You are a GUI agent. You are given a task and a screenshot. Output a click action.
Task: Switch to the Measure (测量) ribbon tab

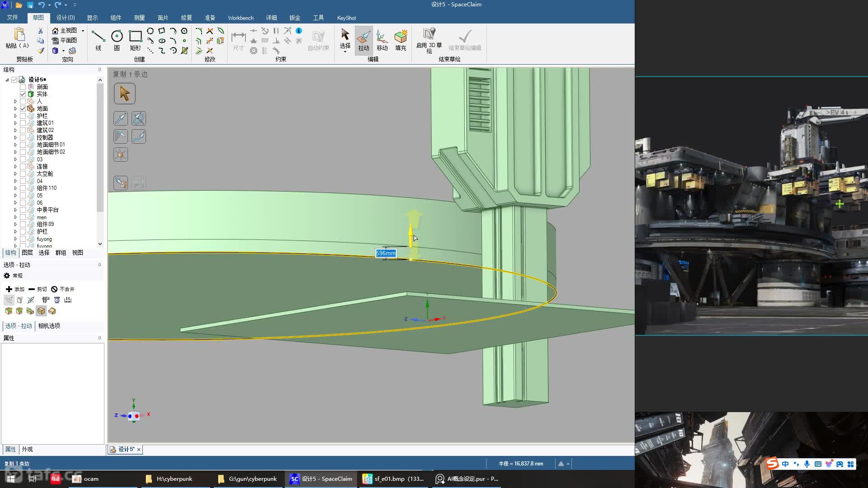click(139, 18)
